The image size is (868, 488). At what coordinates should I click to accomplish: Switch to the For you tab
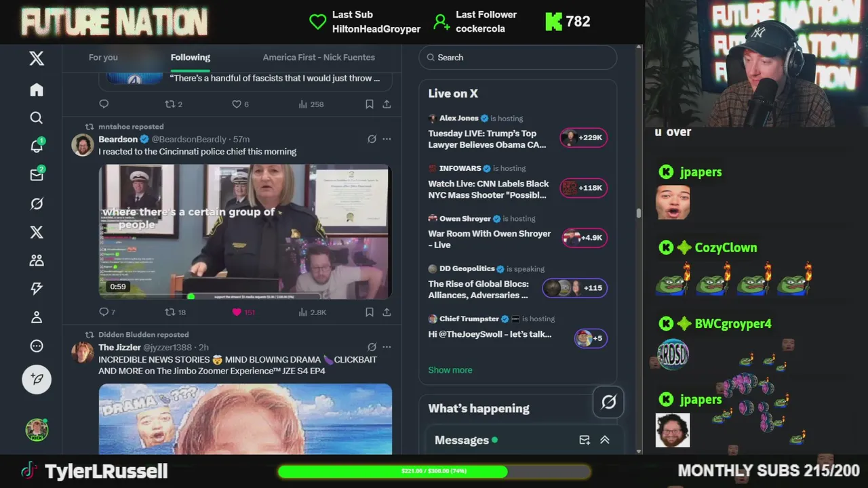click(103, 58)
